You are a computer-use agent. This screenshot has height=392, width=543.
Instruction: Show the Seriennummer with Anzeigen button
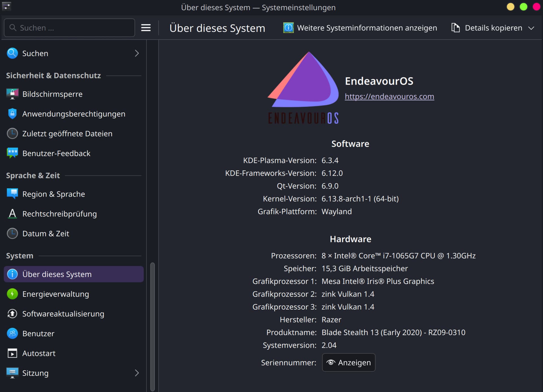click(348, 363)
